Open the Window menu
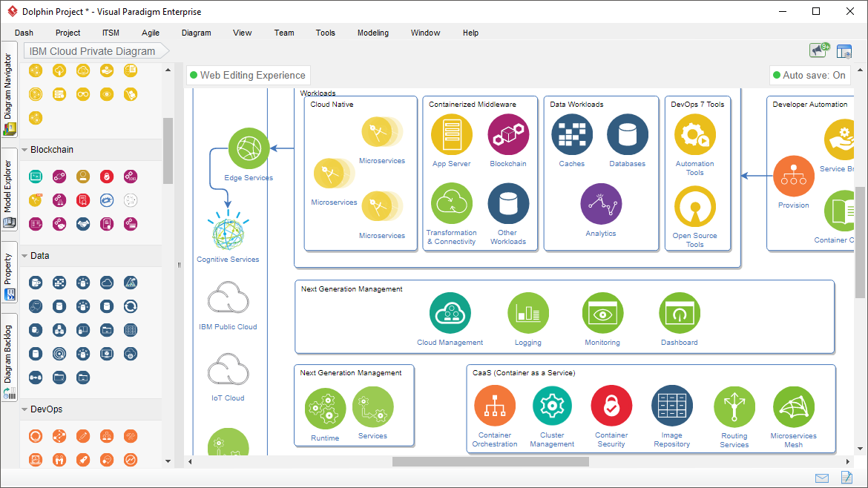This screenshot has height=488, width=868. (x=425, y=33)
